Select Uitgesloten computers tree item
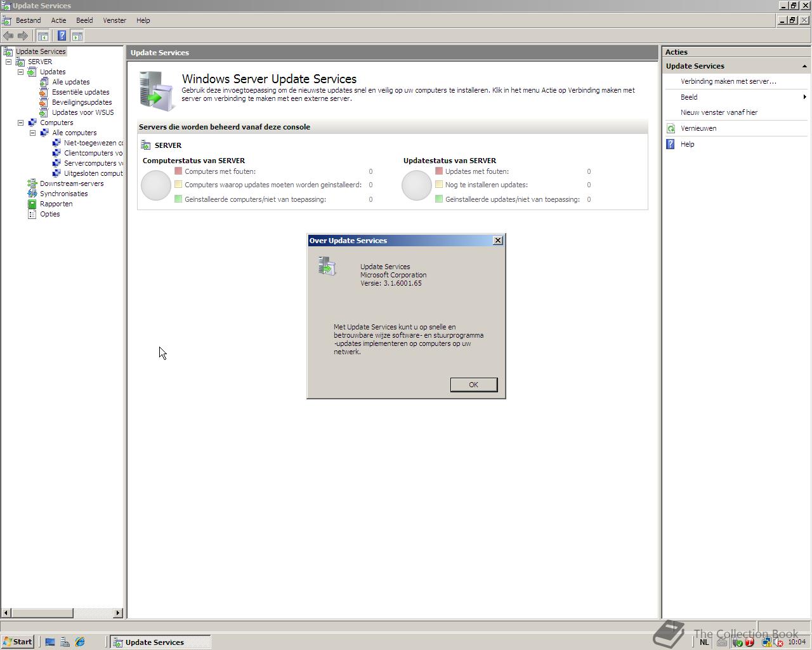Screen dimensions: 812x650 coord(93,173)
